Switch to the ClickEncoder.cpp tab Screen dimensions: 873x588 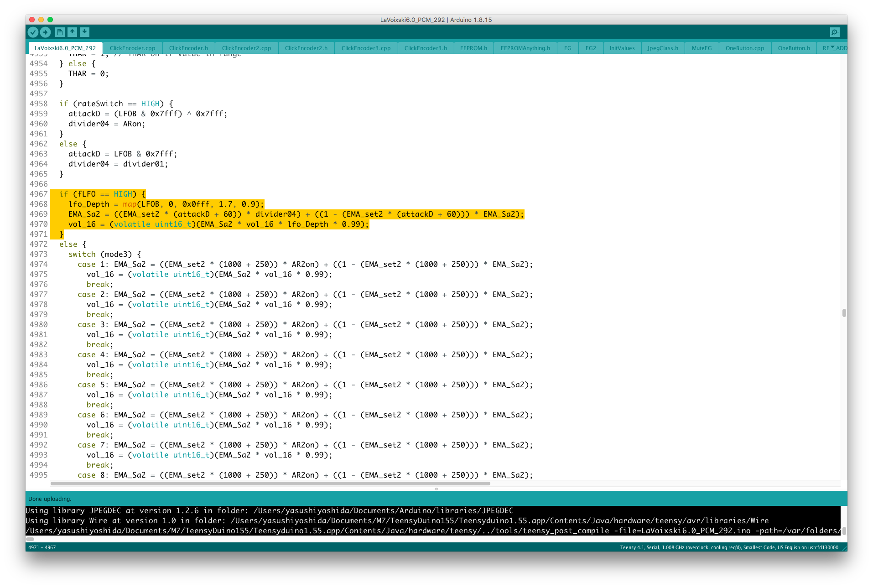(132, 48)
